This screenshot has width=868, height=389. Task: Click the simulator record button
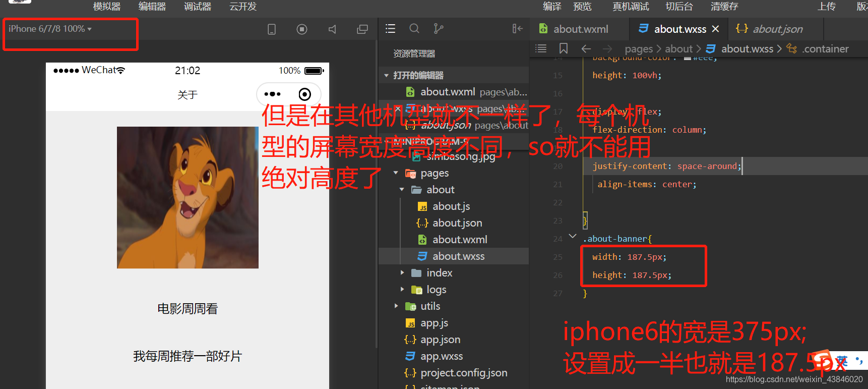point(302,29)
